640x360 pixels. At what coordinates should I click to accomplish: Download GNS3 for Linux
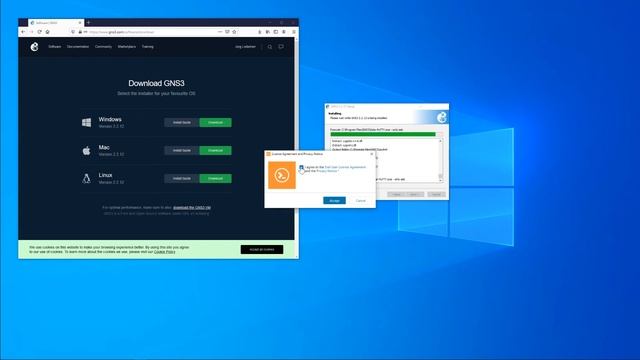coord(216,178)
